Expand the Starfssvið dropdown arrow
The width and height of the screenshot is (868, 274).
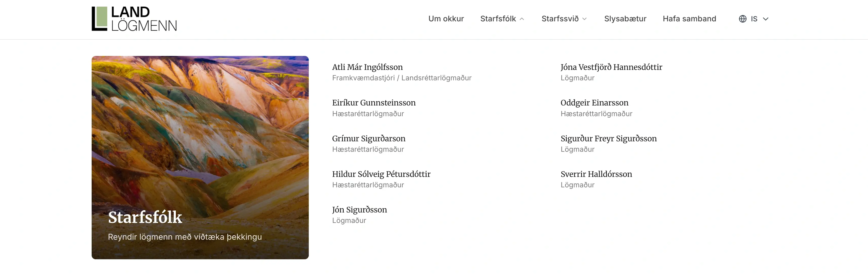coord(584,19)
